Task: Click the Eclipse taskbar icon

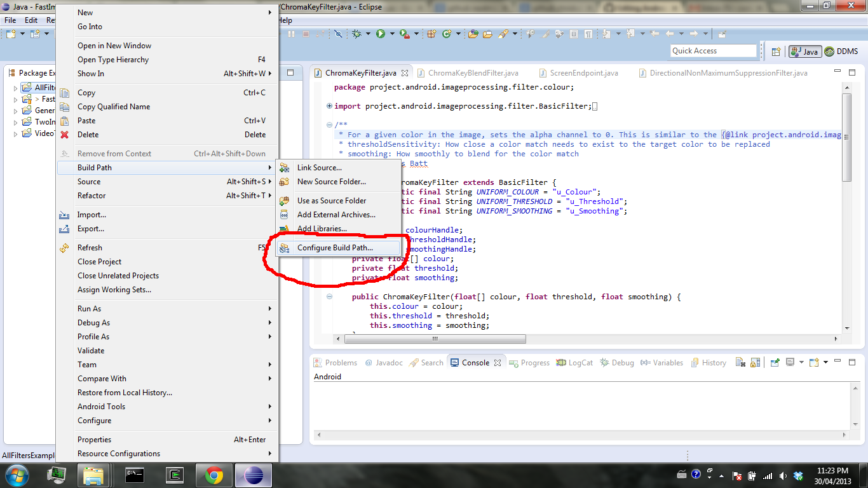Action: click(x=254, y=475)
